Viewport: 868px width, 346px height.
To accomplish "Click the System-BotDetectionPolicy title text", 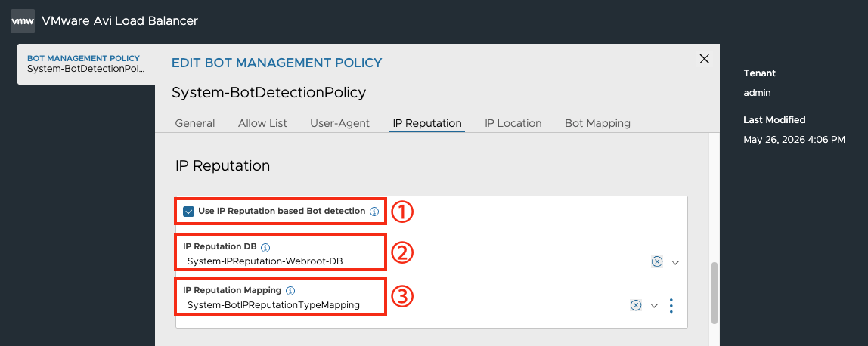I will tap(269, 92).
